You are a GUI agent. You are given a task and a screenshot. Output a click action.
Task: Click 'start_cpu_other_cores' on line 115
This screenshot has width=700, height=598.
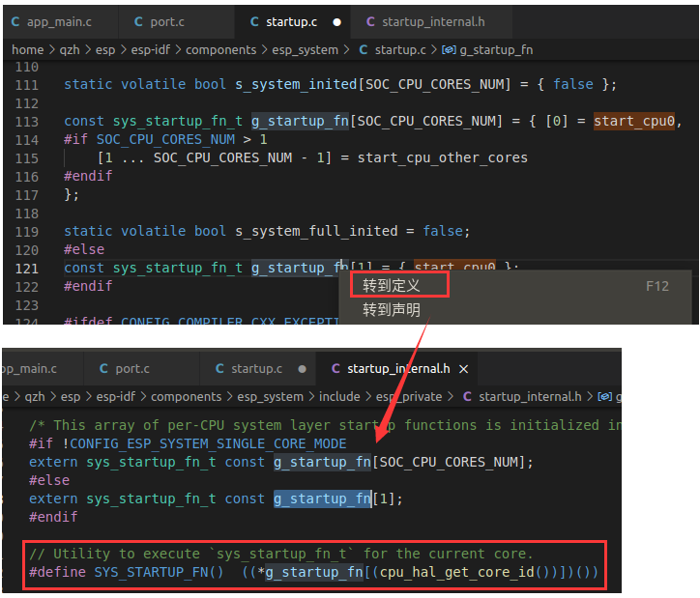pyautogui.click(x=443, y=157)
